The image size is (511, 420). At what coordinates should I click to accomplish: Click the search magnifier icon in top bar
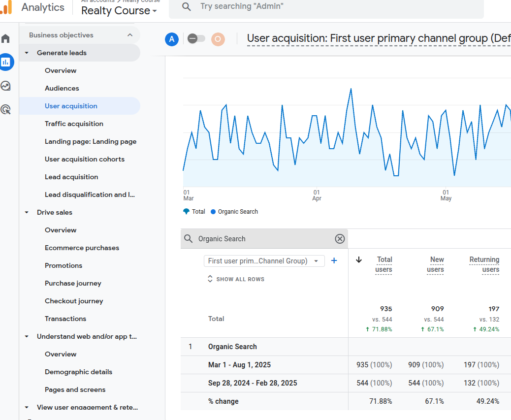click(186, 6)
